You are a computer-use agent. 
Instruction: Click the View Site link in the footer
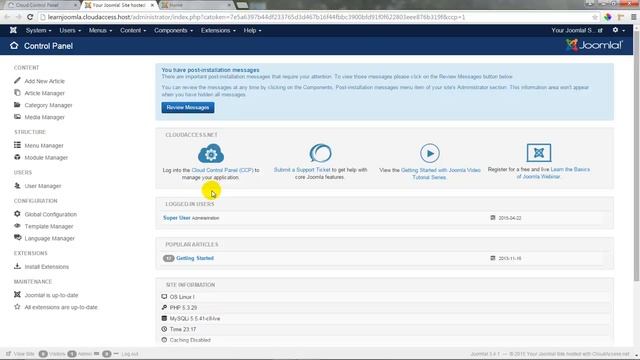pyautogui.click(x=20, y=353)
